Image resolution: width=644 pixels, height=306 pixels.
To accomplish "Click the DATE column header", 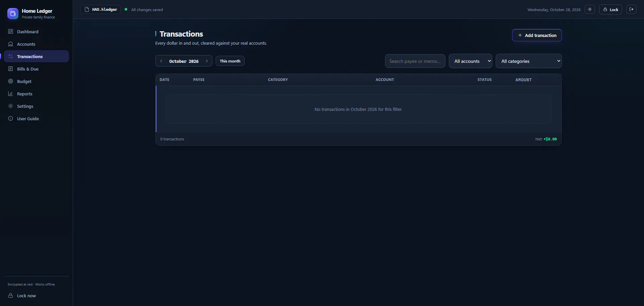I will (164, 80).
